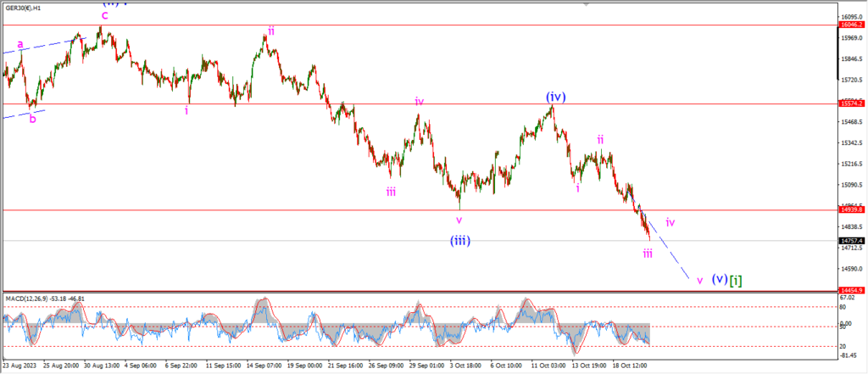Click the red 14939.8 price tag

pyautogui.click(x=851, y=209)
